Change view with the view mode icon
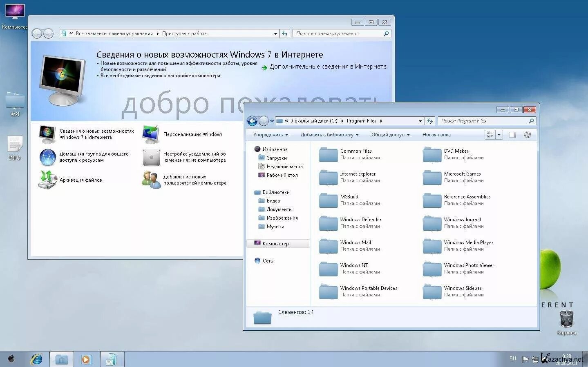Image resolution: width=588 pixels, height=367 pixels. click(x=490, y=135)
